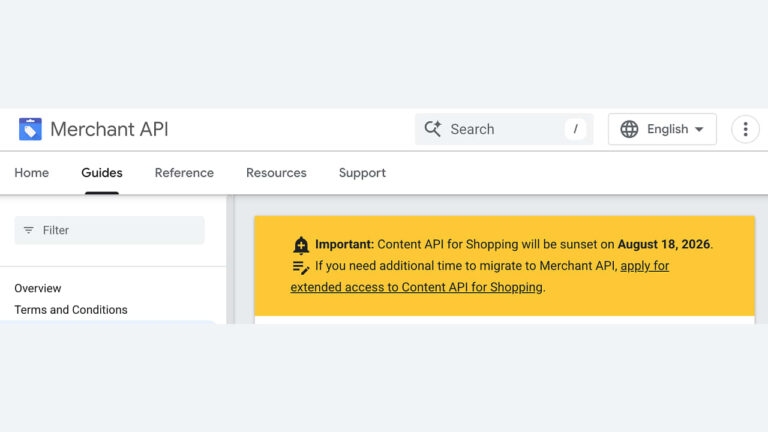Click the Merchant API title text
Viewport: 768px width, 432px height.
click(x=109, y=129)
